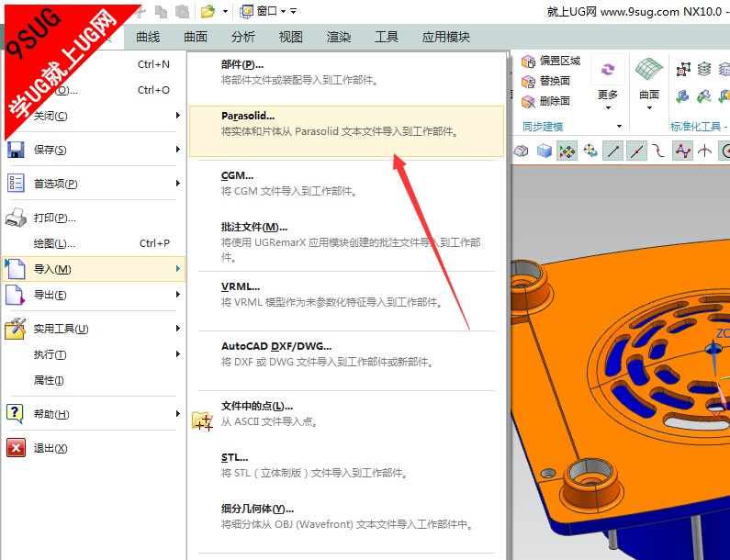Toggle the End Point snap icon
730x560 pixels.
tap(612, 151)
